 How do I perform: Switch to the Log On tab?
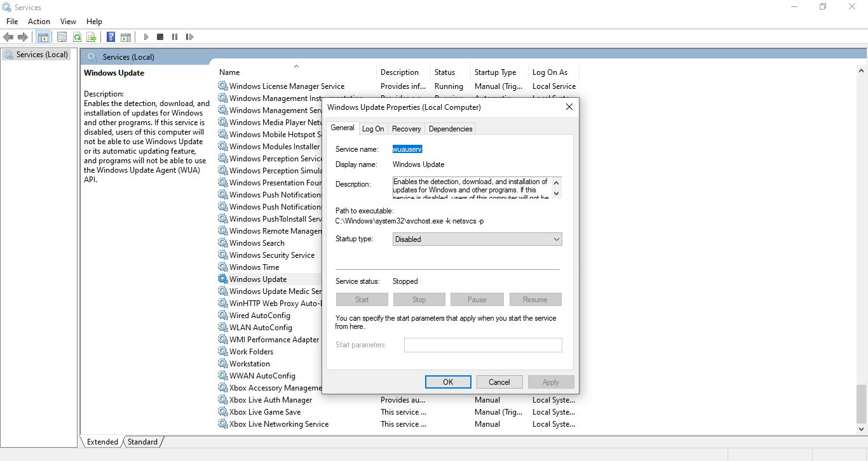373,129
